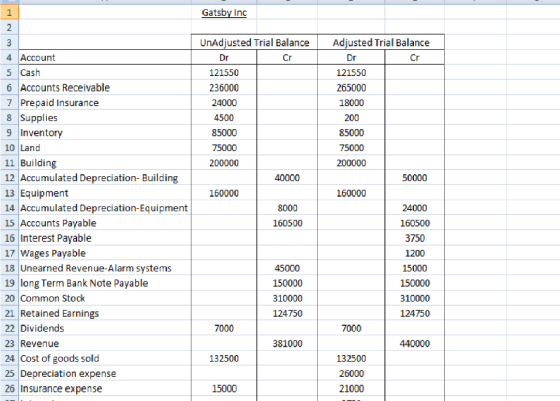The height and width of the screenshot is (401, 560).
Task: Select the 'Gatsby Inc' title cell
Action: pos(224,12)
